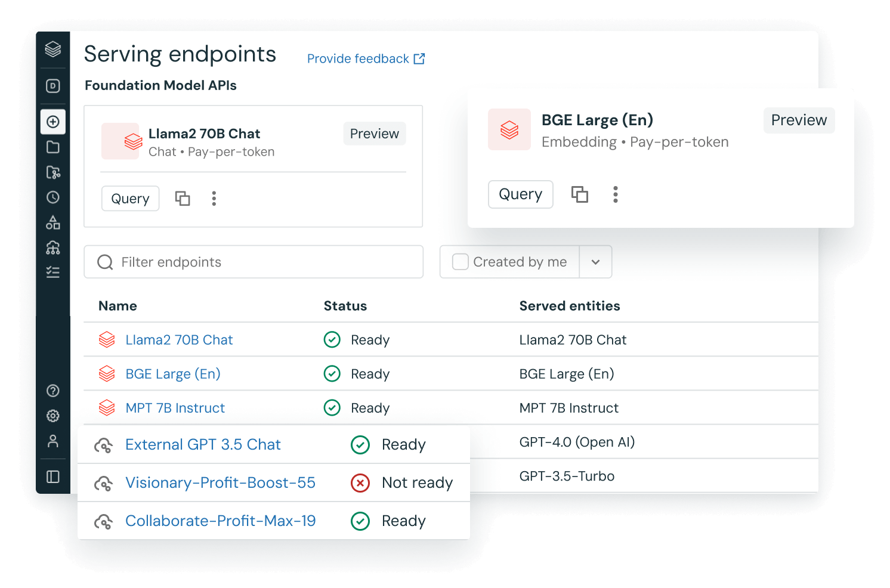Click the cloud icon beside External GPT 3.5 Chat
890x588 pixels.
[x=103, y=445]
